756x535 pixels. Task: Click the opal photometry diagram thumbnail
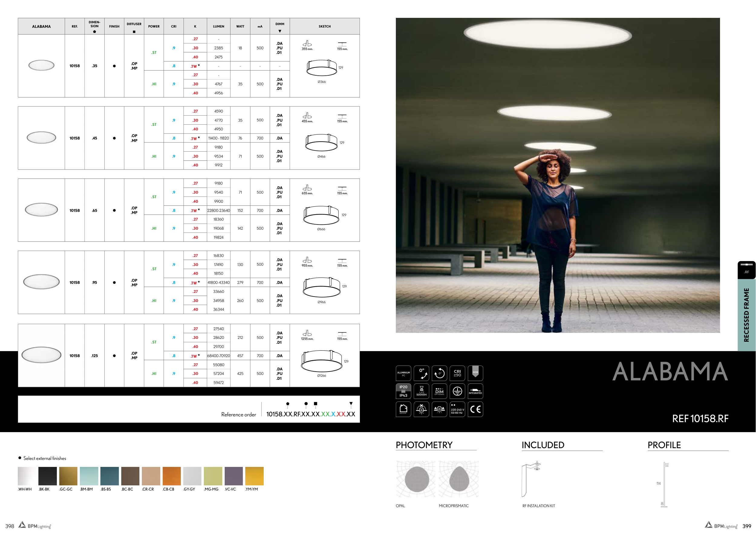tap(415, 479)
